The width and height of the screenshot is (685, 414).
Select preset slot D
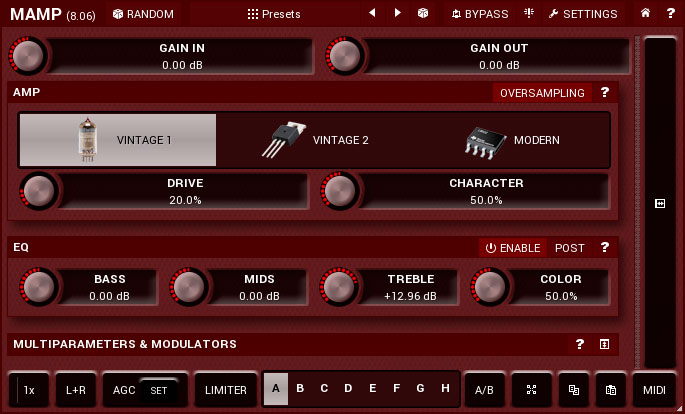pos(348,388)
